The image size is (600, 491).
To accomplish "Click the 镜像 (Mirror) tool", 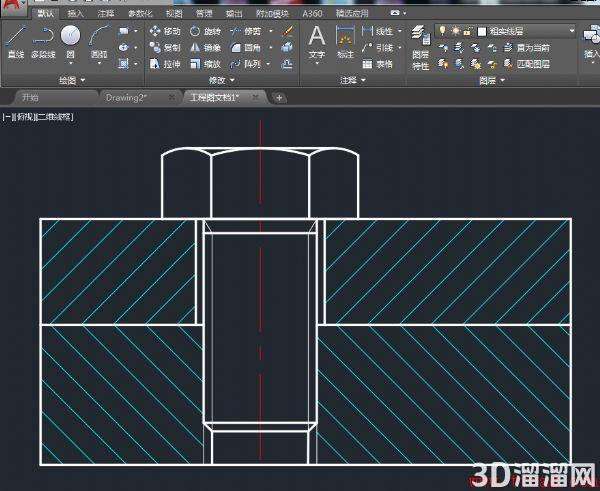I will [205, 47].
